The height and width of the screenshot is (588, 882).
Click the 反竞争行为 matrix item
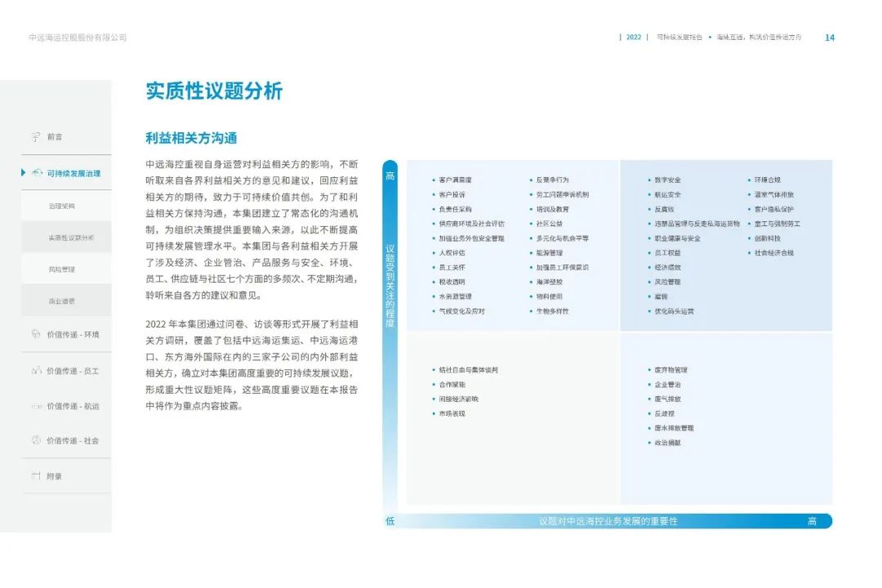[552, 180]
